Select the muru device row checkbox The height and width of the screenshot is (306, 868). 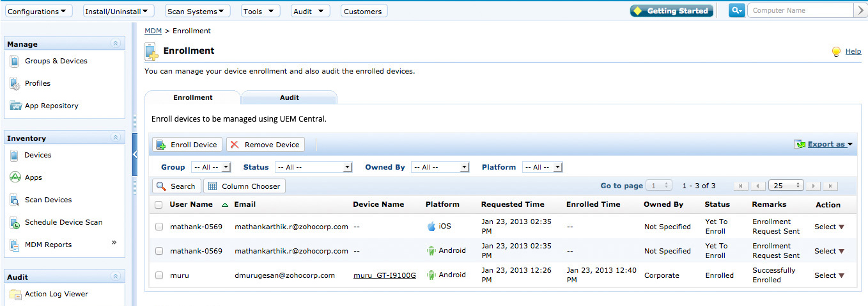pos(159,275)
